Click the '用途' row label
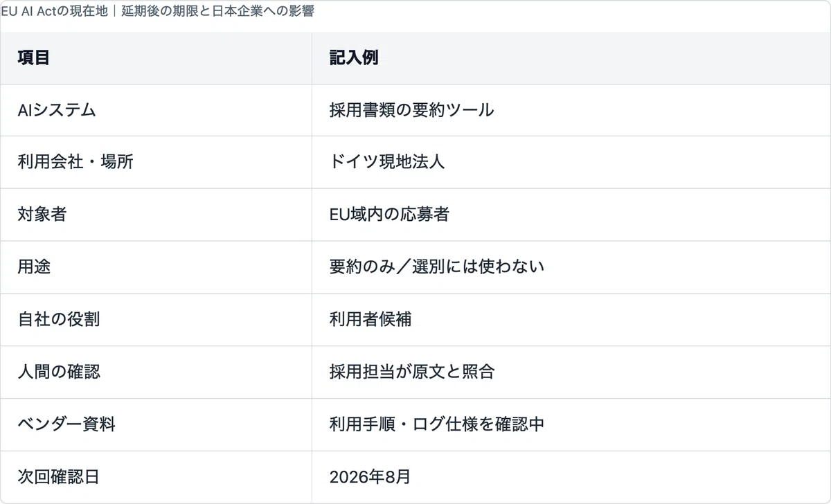 point(34,267)
